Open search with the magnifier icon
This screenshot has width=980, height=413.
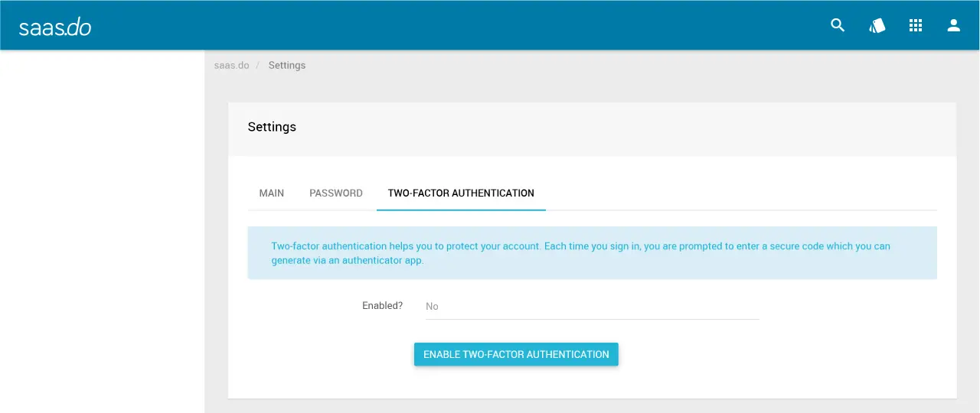tap(838, 25)
